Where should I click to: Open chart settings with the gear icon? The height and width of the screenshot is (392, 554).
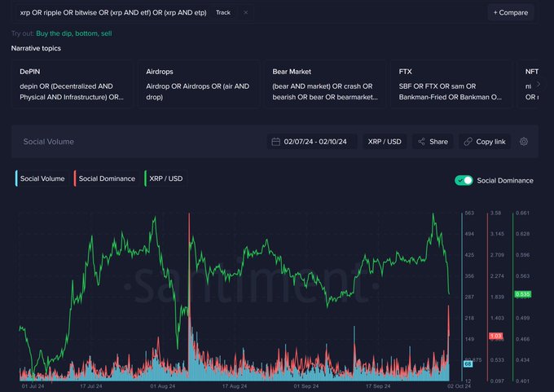click(x=524, y=142)
